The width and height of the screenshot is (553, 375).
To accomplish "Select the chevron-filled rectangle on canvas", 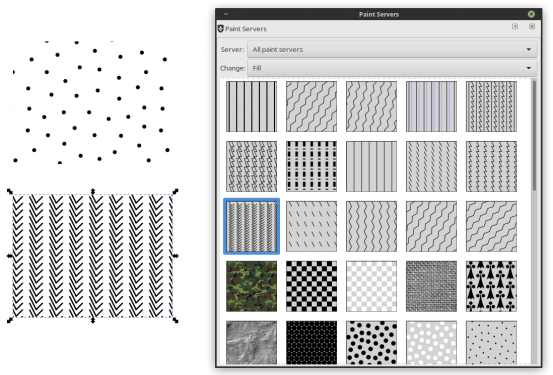I will [x=93, y=256].
